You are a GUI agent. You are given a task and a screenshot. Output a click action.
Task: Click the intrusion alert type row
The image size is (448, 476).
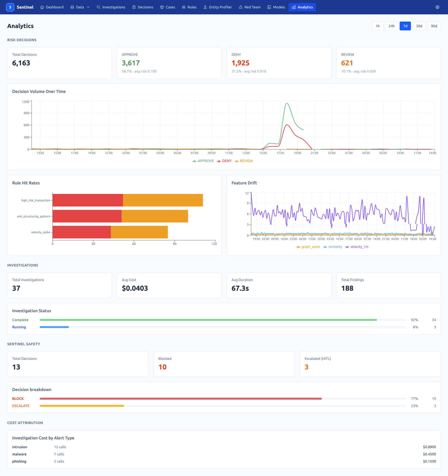point(224,447)
